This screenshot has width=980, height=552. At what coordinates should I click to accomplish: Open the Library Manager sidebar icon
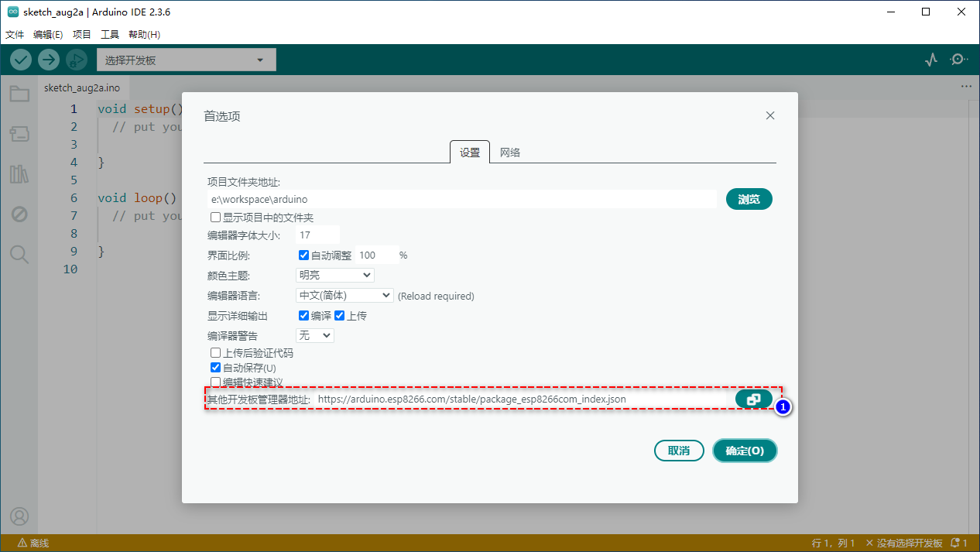pyautogui.click(x=19, y=174)
